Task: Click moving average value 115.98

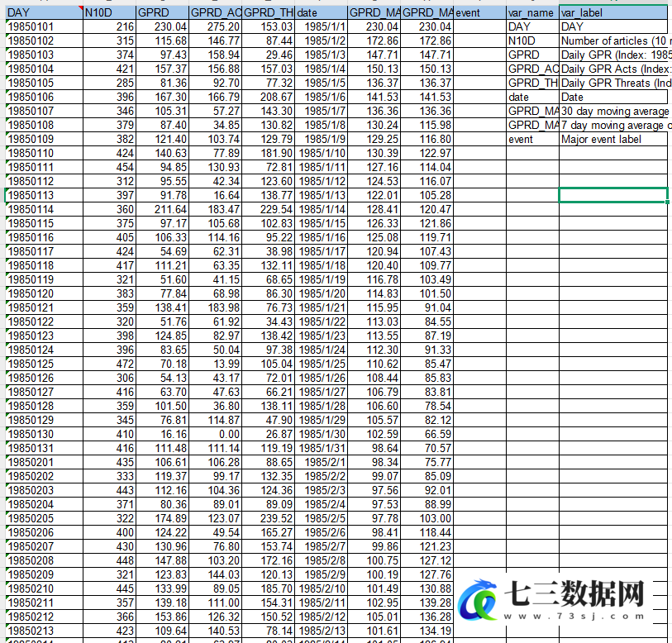Action: tap(427, 125)
